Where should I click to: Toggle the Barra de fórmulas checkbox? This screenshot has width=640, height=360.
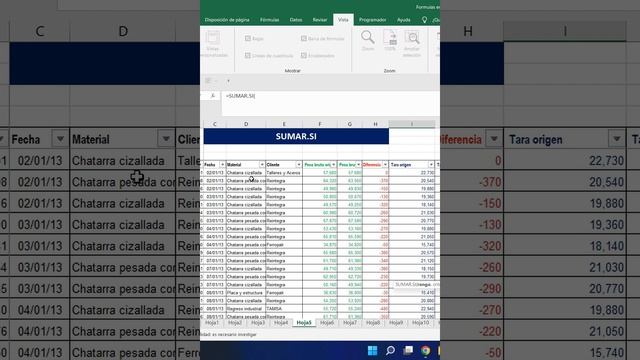point(304,38)
